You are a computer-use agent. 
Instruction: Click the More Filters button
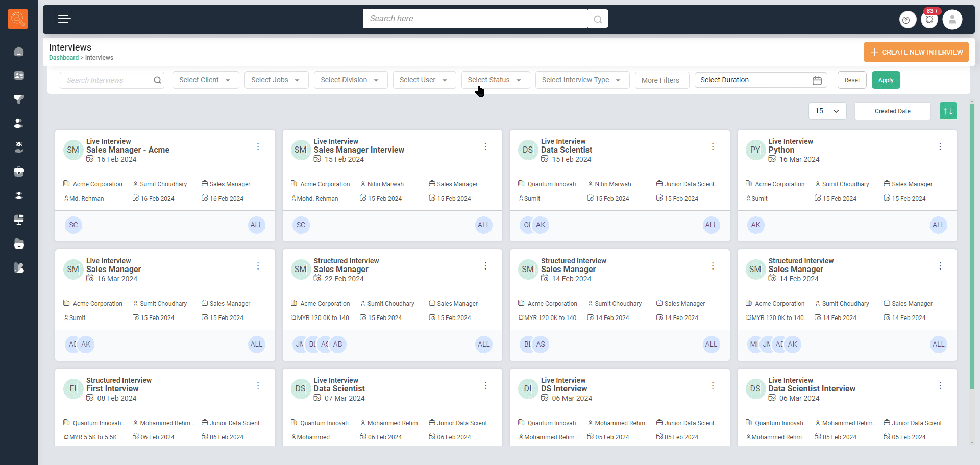[661, 80]
